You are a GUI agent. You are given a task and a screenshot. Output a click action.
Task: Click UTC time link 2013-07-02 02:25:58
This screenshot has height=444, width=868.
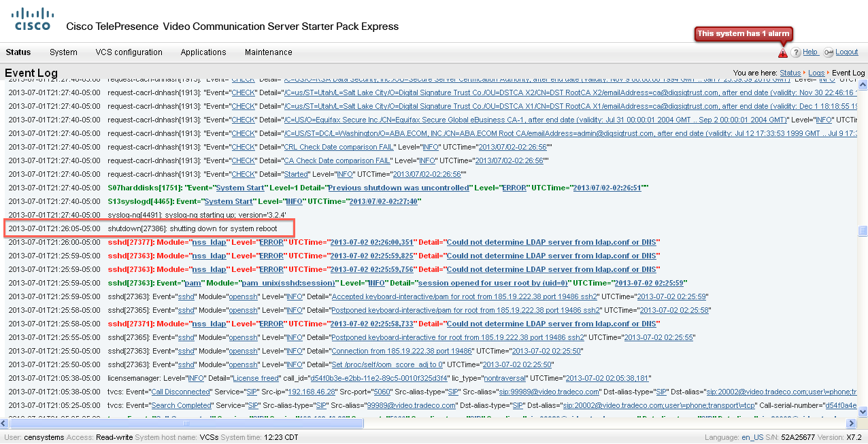click(x=675, y=310)
